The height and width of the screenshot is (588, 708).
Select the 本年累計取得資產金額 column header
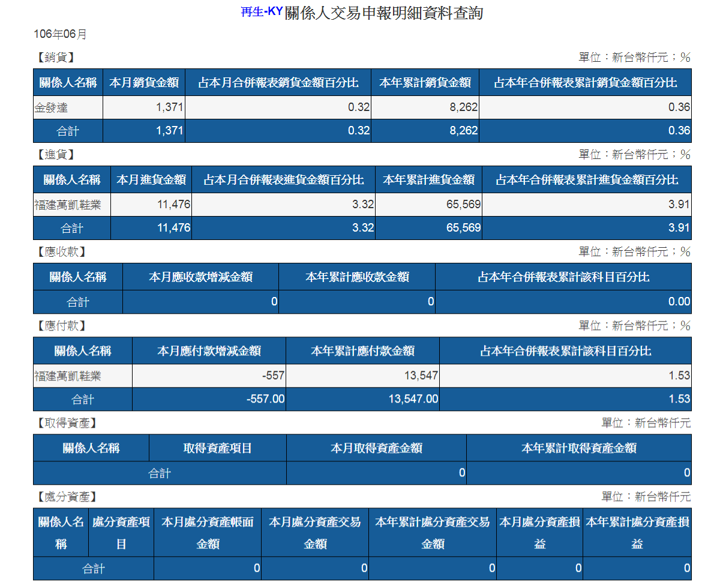pyautogui.click(x=579, y=448)
